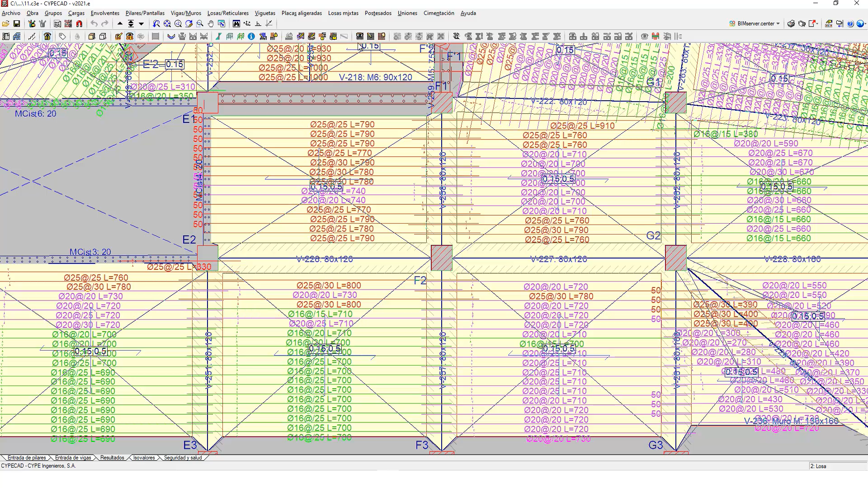Viewport: 868px width, 488px height.
Task: Switch to the Isovalores tab
Action: [144, 458]
